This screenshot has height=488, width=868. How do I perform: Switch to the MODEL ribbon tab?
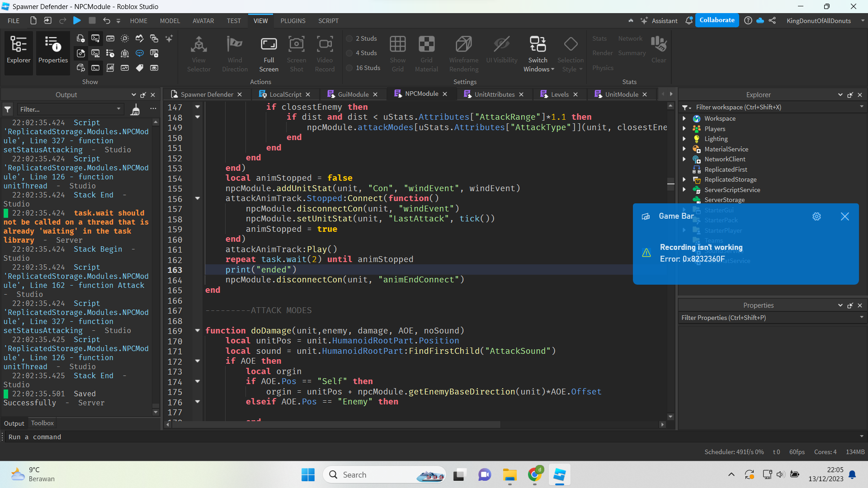(170, 21)
